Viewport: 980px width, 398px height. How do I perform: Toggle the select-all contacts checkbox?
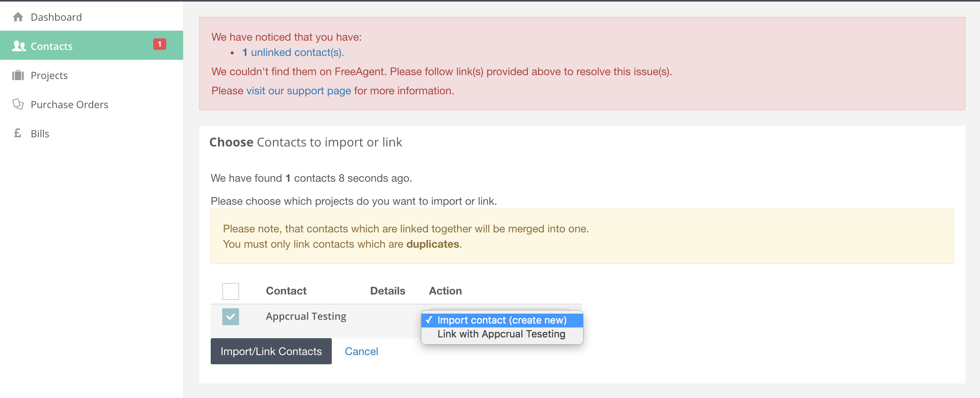pos(231,291)
